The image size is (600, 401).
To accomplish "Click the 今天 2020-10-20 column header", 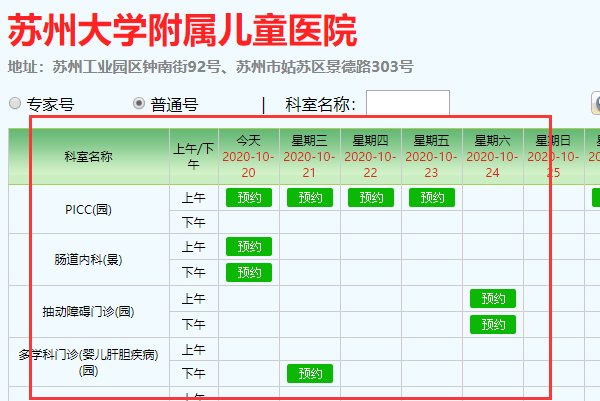I will click(249, 156).
